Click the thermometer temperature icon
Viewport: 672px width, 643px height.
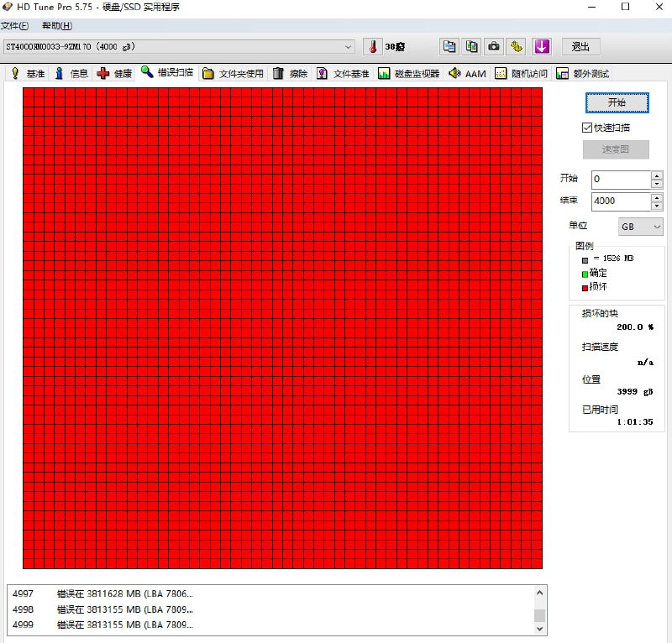pos(373,46)
